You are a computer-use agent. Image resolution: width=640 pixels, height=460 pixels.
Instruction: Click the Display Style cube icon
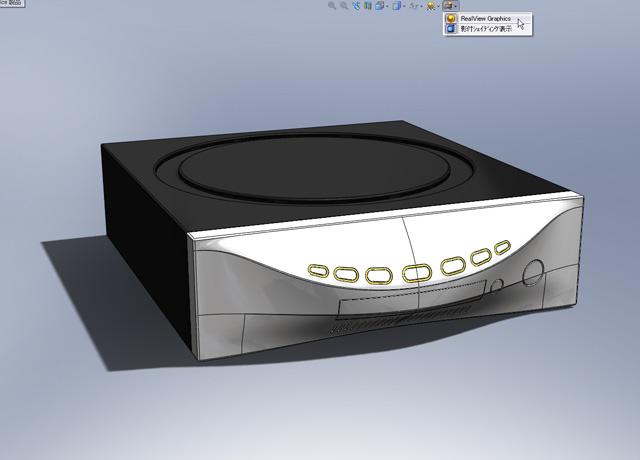click(x=396, y=5)
